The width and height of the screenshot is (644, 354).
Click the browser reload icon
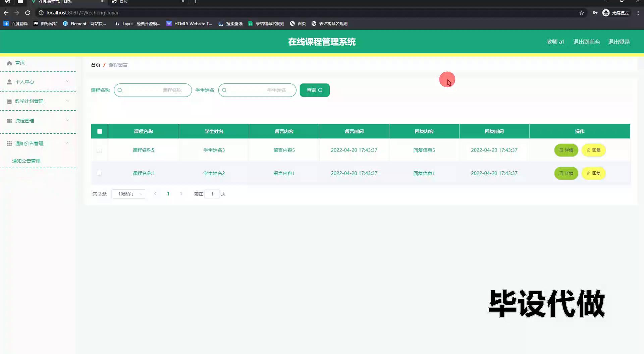28,13
